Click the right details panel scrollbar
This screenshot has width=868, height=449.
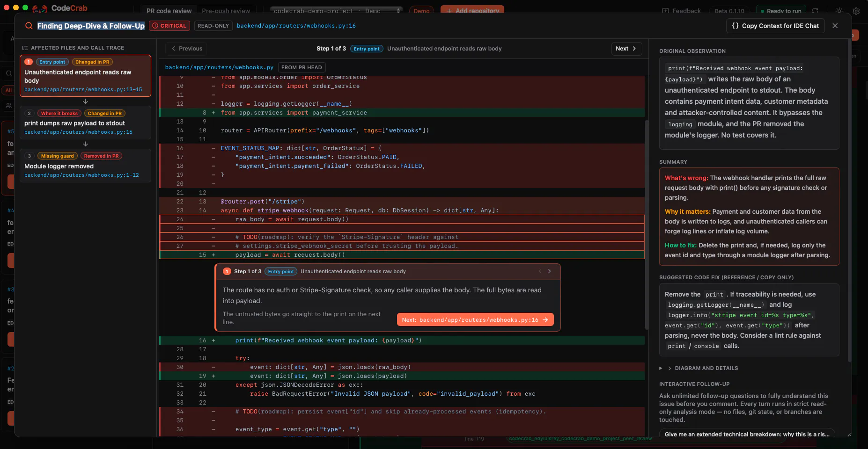coord(850,201)
